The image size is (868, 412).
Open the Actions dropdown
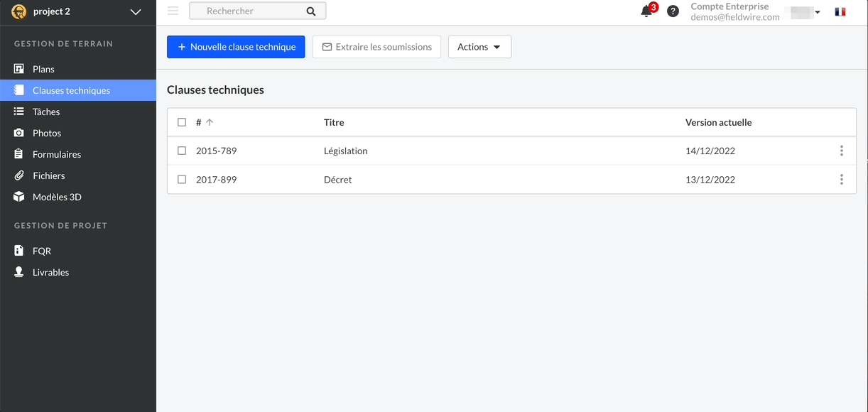point(479,47)
